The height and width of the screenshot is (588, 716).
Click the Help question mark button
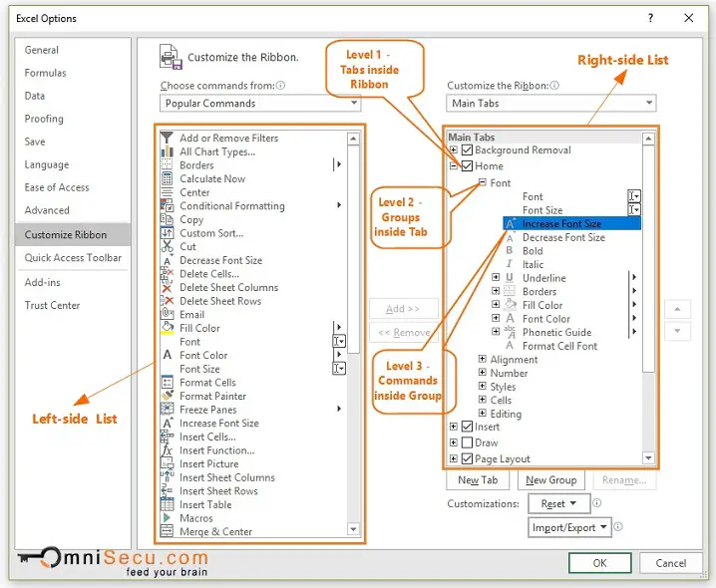[650, 18]
